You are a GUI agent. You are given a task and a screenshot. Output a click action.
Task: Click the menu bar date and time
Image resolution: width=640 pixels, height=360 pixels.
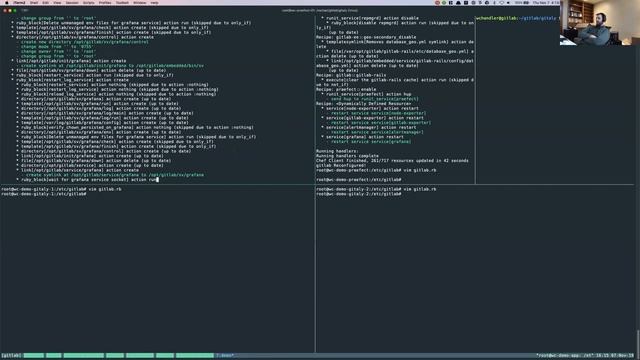tap(545, 2)
